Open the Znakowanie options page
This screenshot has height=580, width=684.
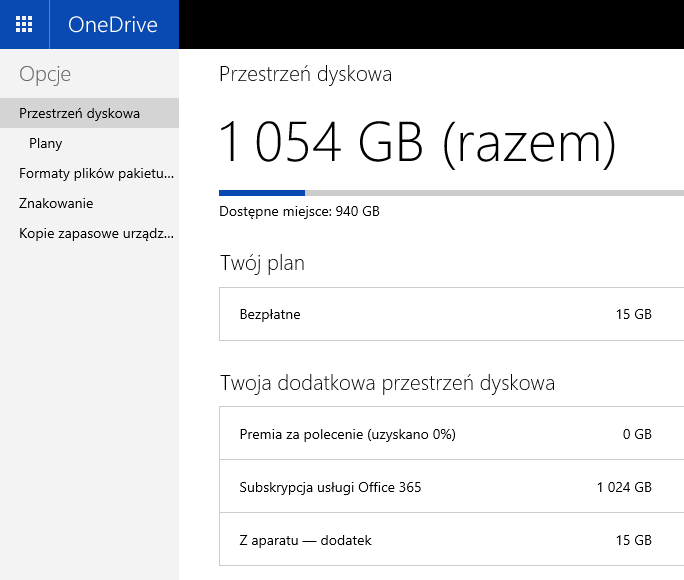56,203
